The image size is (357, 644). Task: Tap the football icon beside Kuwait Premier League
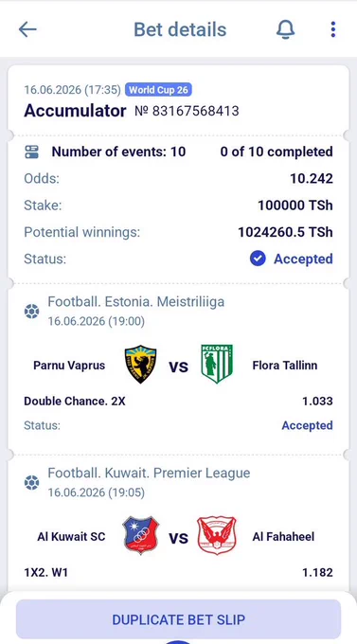click(x=31, y=483)
